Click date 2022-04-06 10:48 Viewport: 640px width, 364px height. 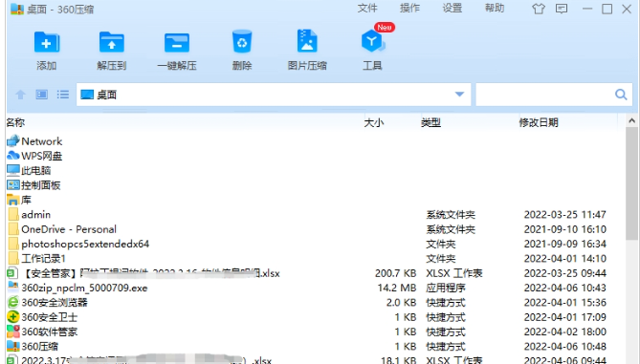(x=564, y=347)
